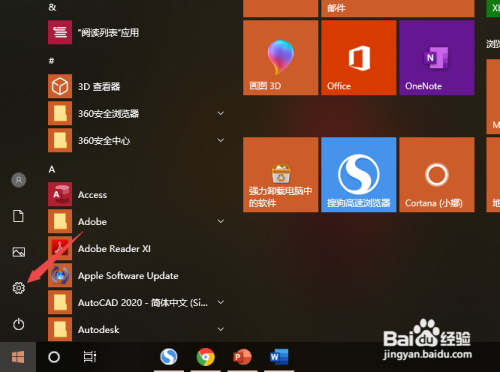Image resolution: width=500 pixels, height=372 pixels.
Task: Click the "阅读列表"应用 label
Action: 108,33
